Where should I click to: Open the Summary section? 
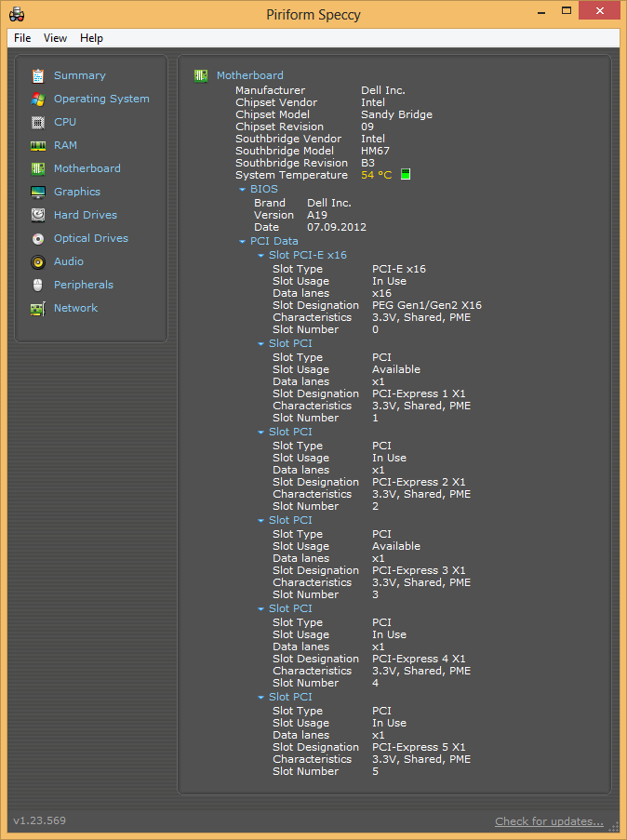point(80,75)
